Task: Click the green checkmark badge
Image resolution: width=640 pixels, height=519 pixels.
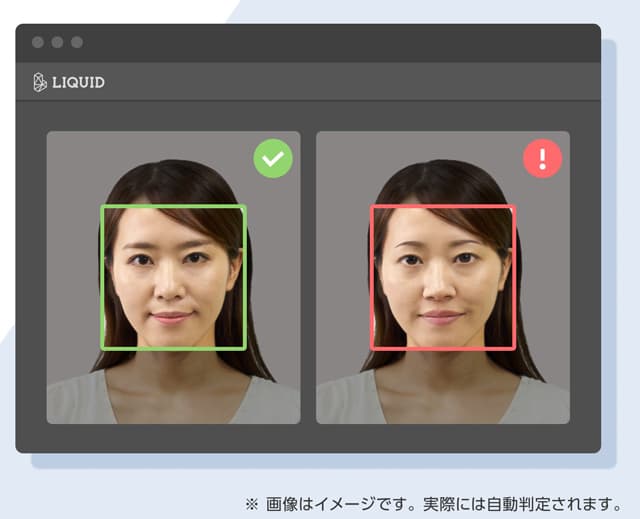Action: click(x=272, y=158)
